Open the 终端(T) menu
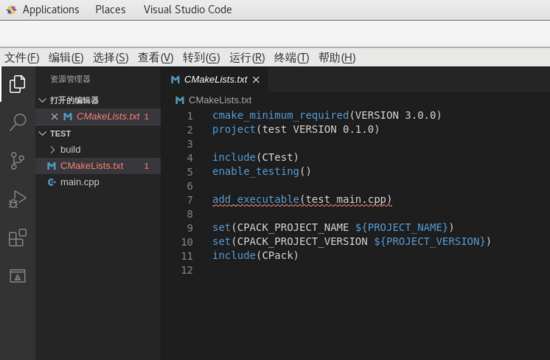 click(x=291, y=58)
